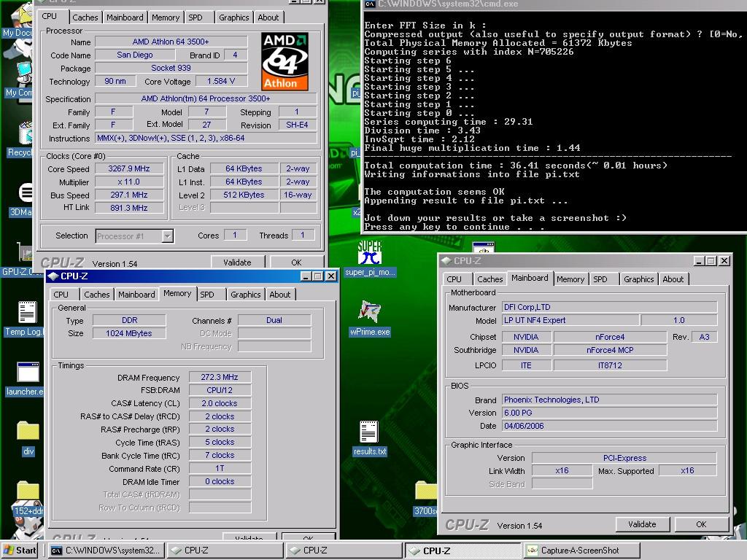Open Memory tab in the CPU window

click(166, 17)
